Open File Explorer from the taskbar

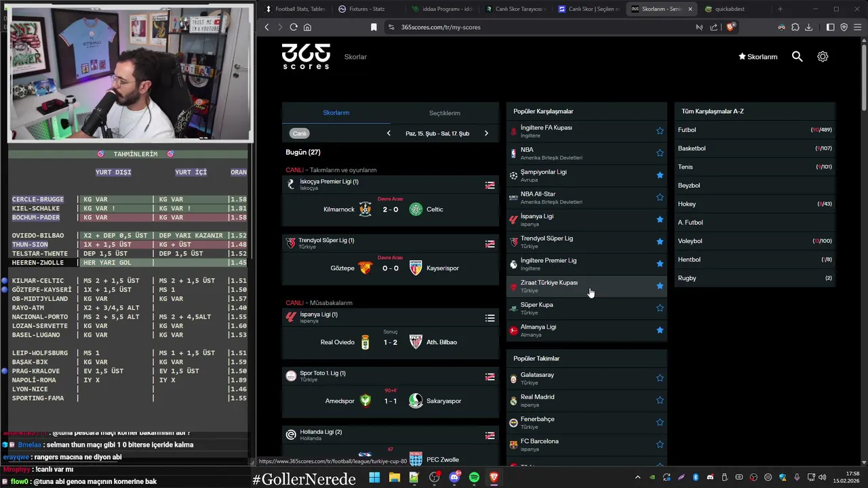(394, 478)
